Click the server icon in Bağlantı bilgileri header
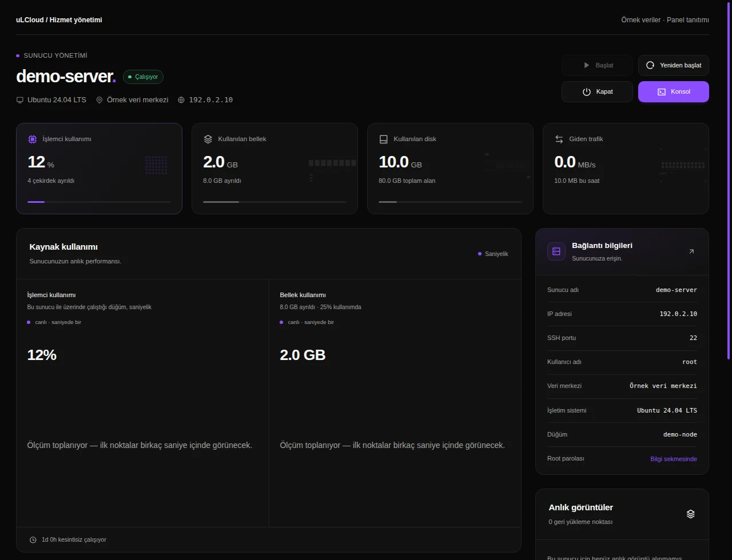The image size is (732, 560). 556,251
